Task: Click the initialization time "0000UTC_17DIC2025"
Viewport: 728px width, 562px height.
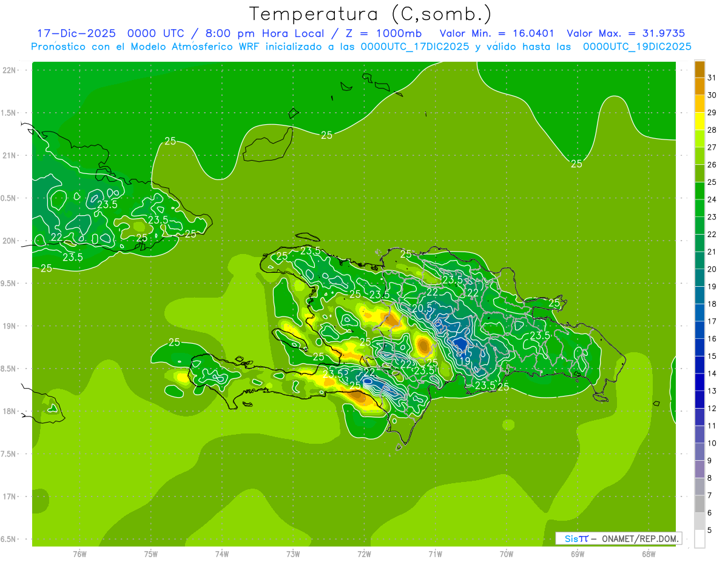Action: [x=415, y=47]
